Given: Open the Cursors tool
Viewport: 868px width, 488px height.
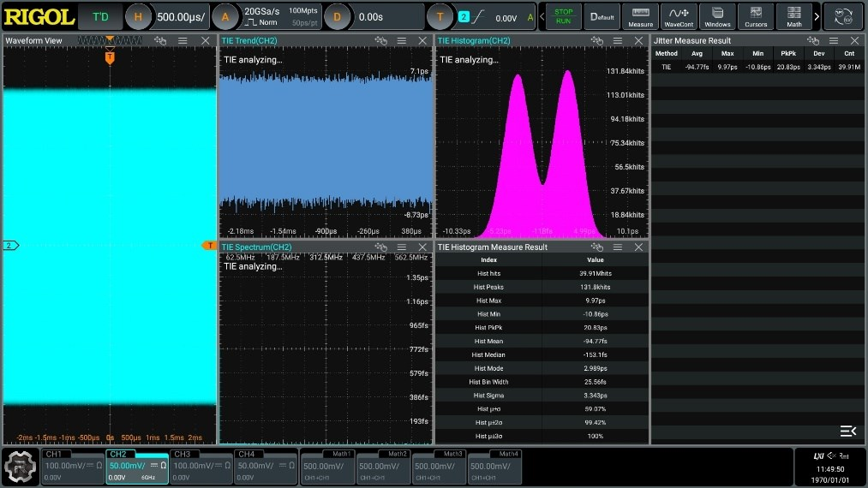Looking at the screenshot, I should [756, 16].
